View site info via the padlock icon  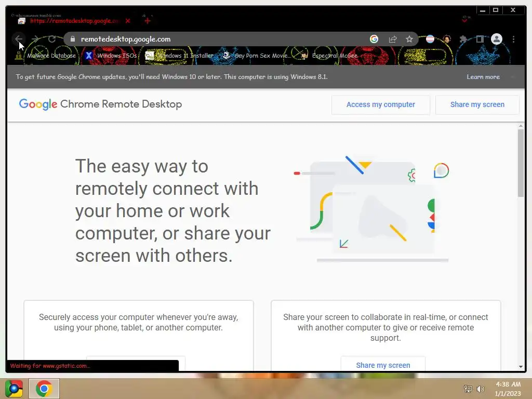pos(72,39)
